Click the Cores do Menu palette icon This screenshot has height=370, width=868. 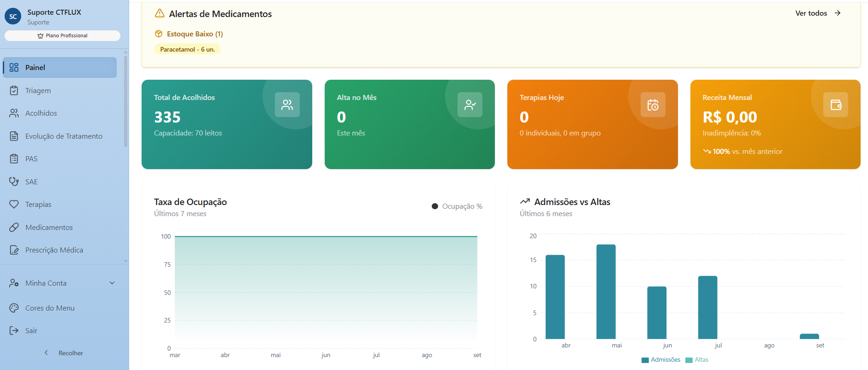[14, 308]
